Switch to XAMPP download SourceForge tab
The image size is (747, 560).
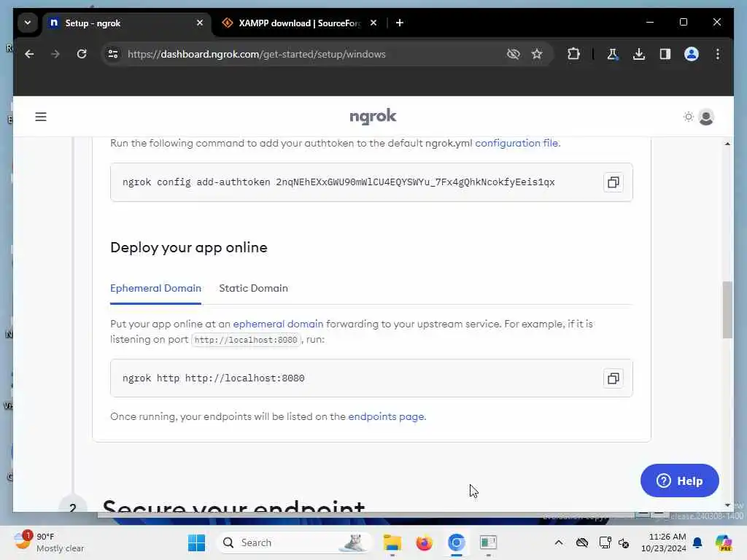coord(300,23)
